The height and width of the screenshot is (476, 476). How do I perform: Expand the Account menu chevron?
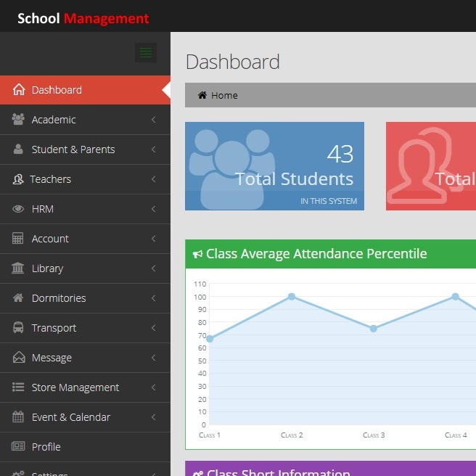point(154,239)
